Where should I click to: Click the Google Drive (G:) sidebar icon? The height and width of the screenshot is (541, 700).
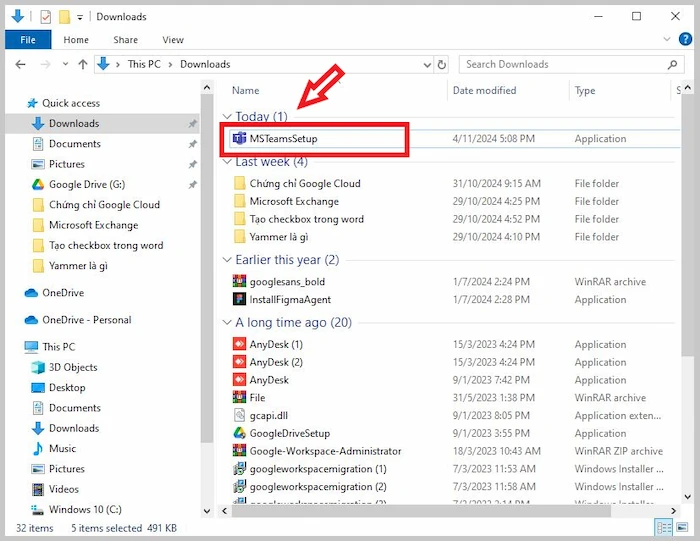(x=38, y=184)
